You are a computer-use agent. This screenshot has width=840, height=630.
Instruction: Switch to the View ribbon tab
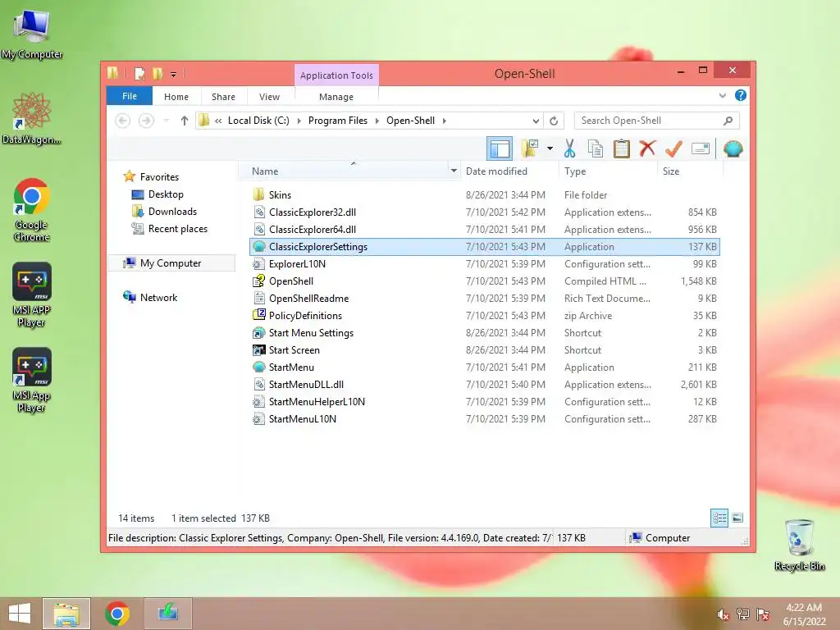(x=269, y=97)
